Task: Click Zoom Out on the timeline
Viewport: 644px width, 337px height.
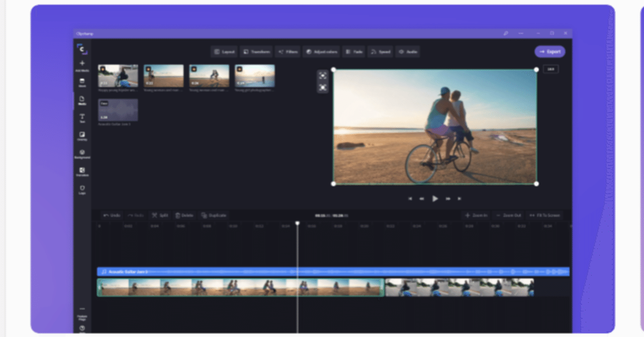Action: click(508, 215)
